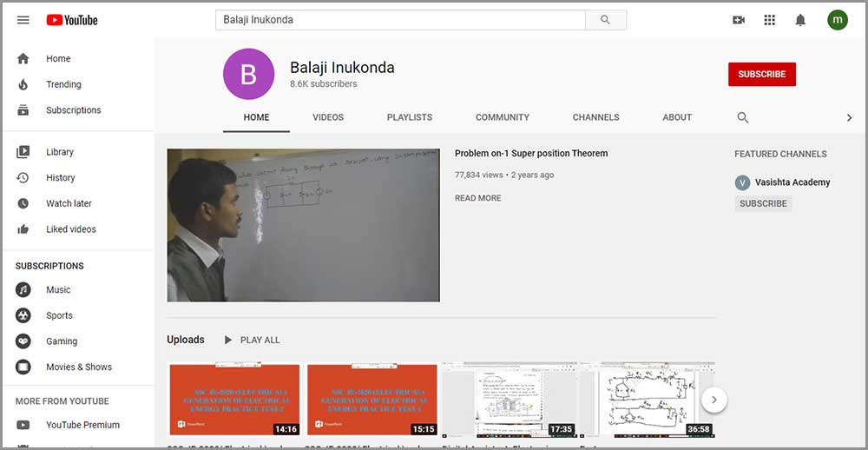Click the YouTube logo

(72, 20)
